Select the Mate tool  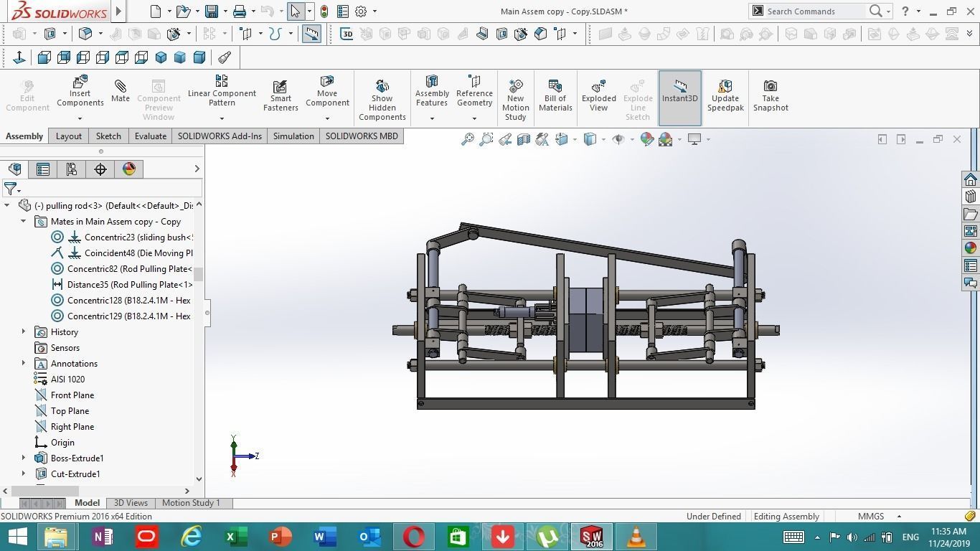coord(121,91)
